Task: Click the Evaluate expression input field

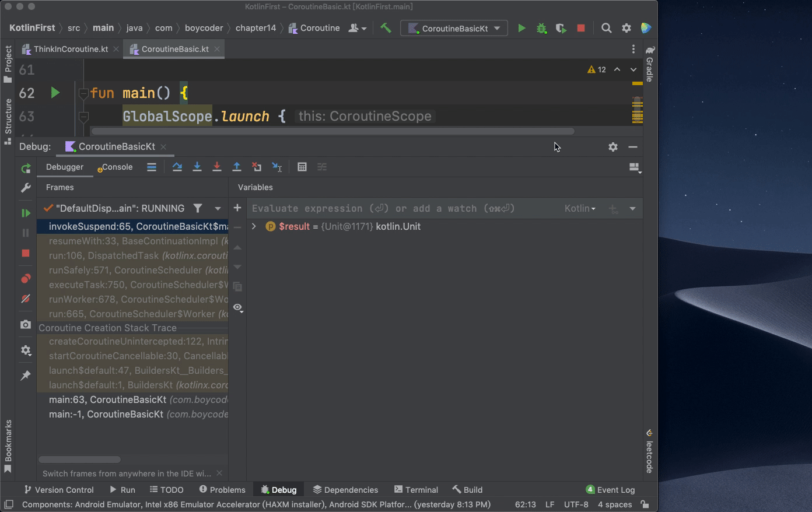Action: point(405,208)
